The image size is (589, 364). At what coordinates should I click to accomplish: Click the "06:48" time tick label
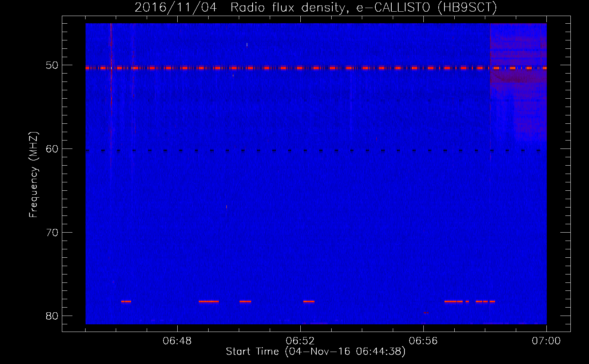tap(177, 341)
